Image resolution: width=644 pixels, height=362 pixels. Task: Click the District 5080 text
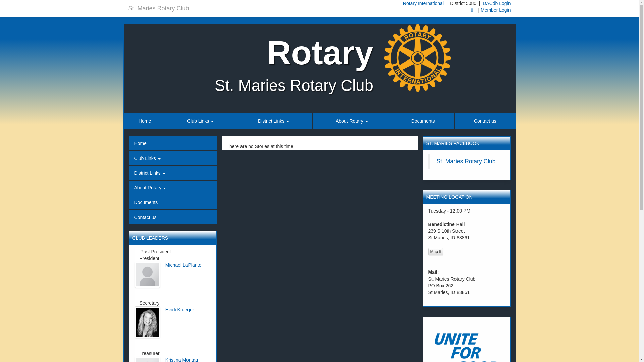[463, 3]
